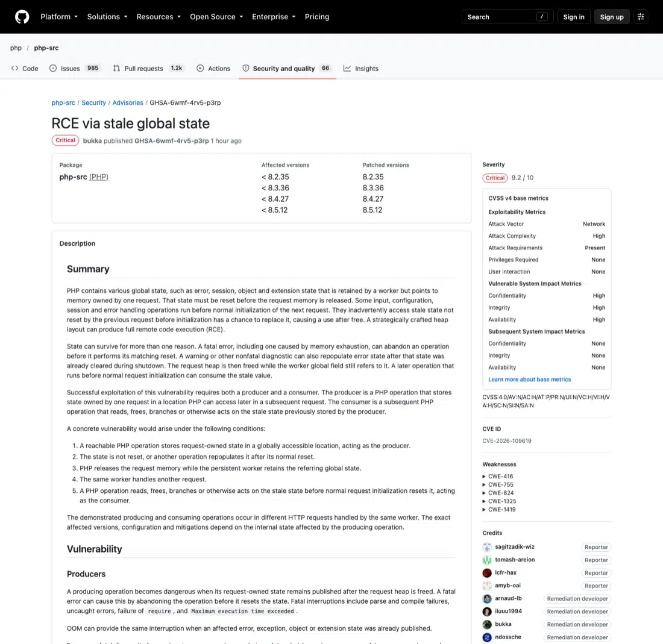Open the php owner link
The height and width of the screenshot is (644, 663).
click(x=16, y=48)
